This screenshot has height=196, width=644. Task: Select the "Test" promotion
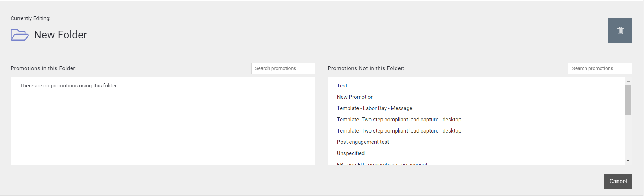click(342, 86)
